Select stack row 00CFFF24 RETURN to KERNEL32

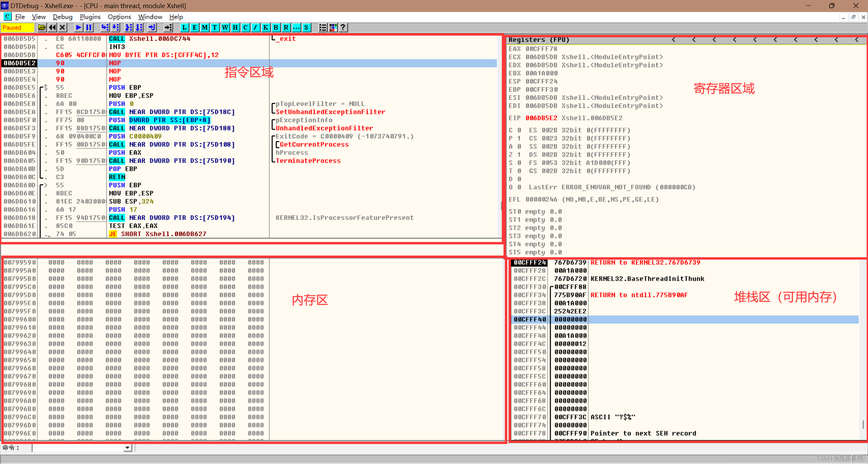(x=685, y=262)
